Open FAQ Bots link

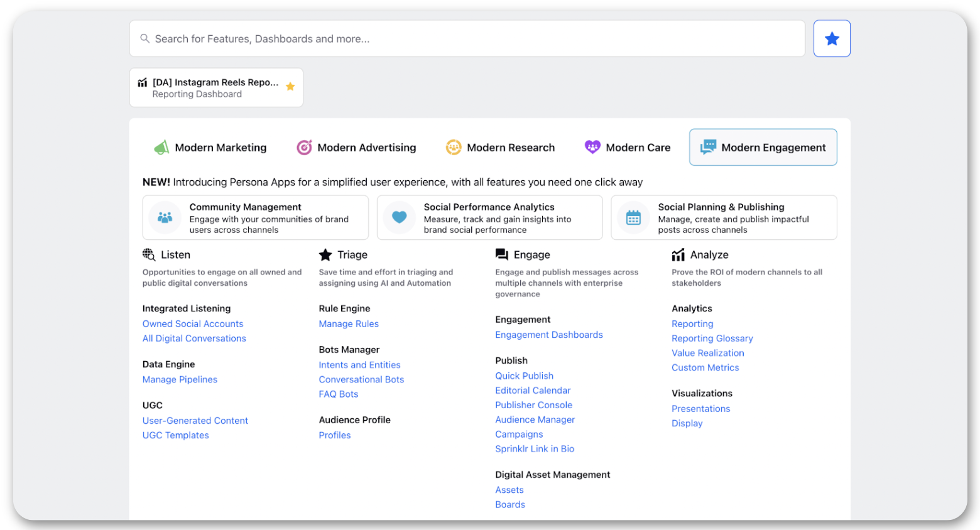click(x=339, y=394)
